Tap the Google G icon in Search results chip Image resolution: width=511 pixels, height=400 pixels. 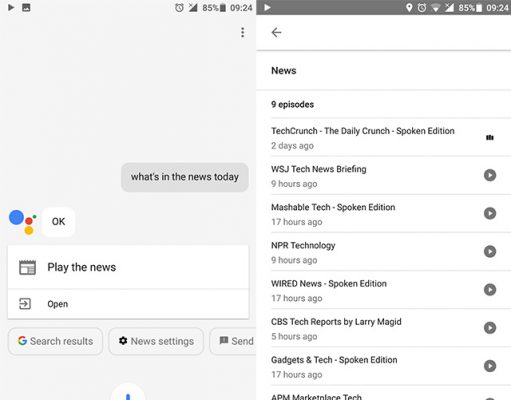(22, 341)
